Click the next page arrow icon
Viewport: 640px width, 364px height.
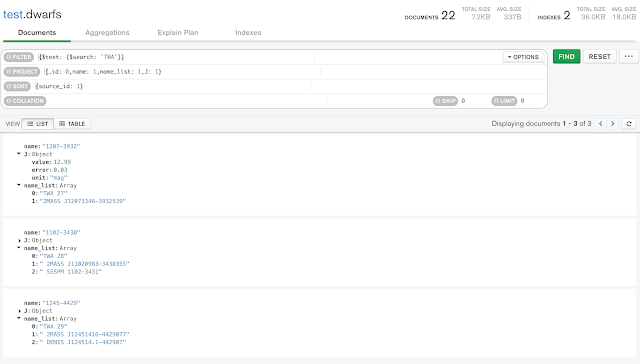(613, 124)
